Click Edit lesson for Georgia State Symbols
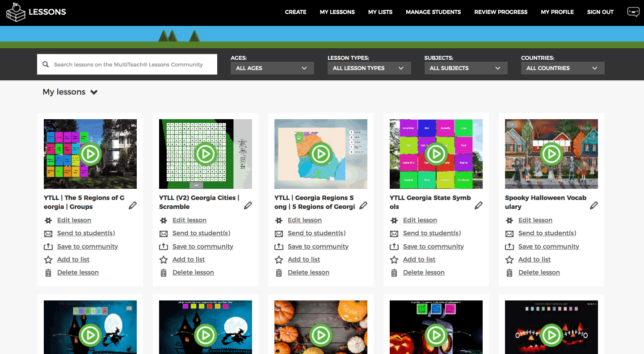 (x=420, y=220)
